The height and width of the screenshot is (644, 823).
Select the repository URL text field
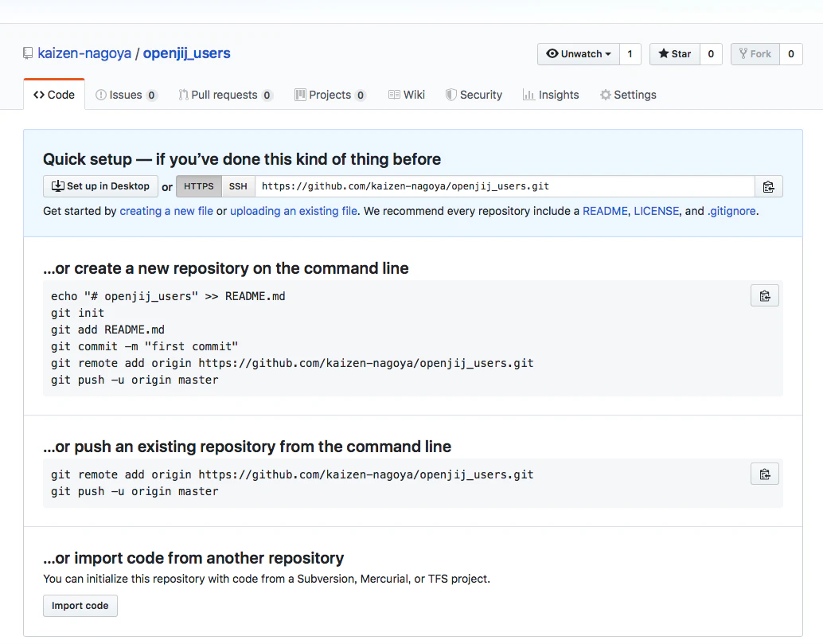[x=505, y=186]
